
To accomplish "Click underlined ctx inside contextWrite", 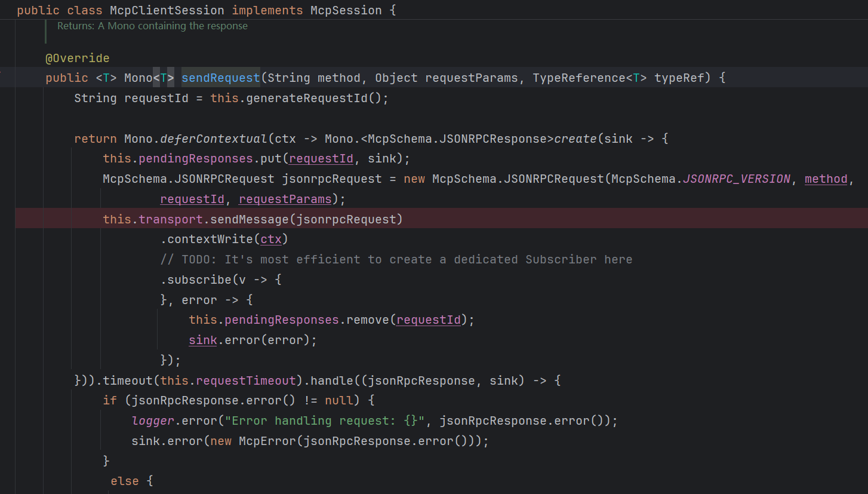I will click(x=271, y=240).
